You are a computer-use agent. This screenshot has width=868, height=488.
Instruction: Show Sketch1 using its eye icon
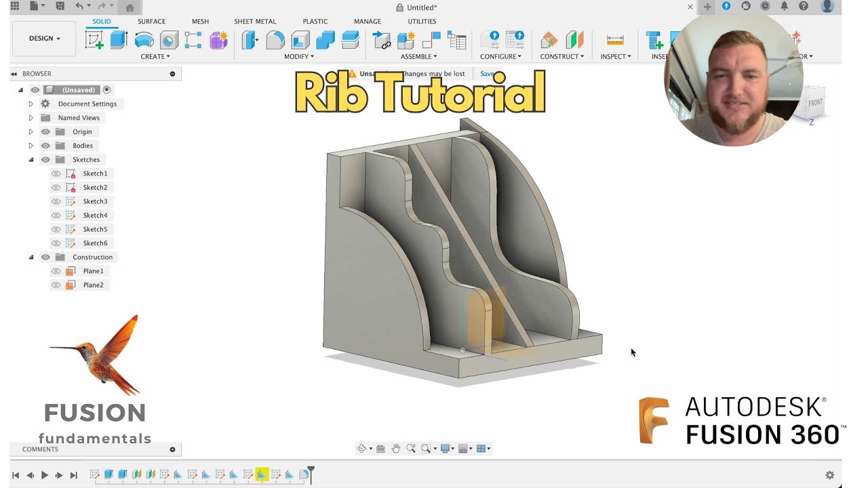tap(56, 174)
